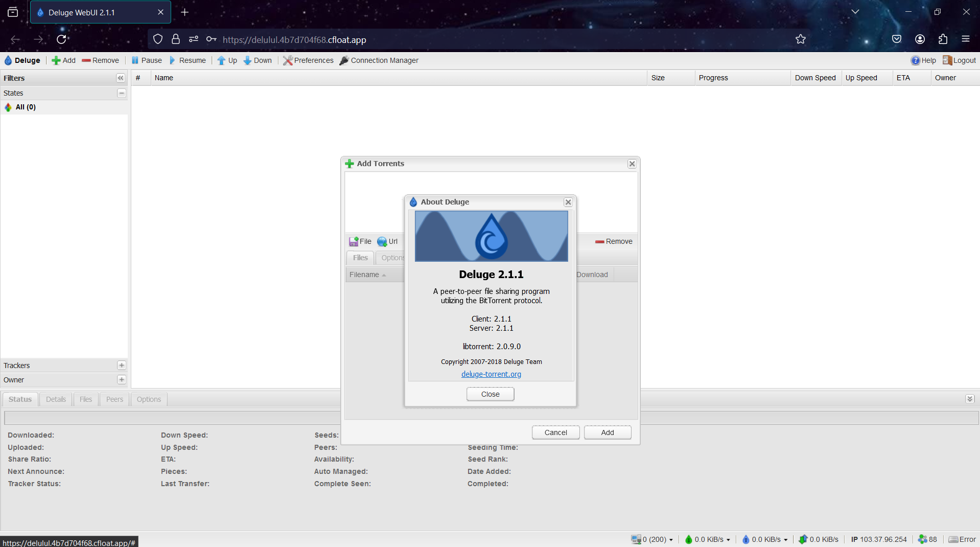Click the Deluge logo in toolbar
The height and width of the screenshot is (547, 980).
tap(22, 60)
